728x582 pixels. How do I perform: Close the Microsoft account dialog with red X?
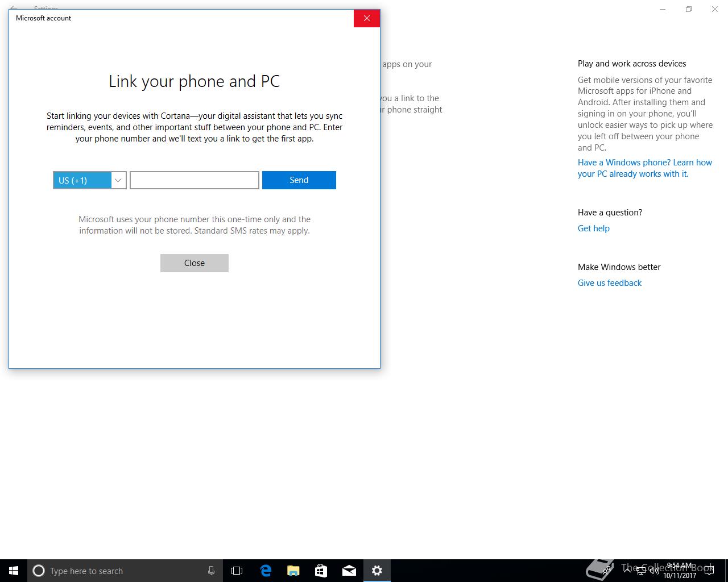click(367, 18)
